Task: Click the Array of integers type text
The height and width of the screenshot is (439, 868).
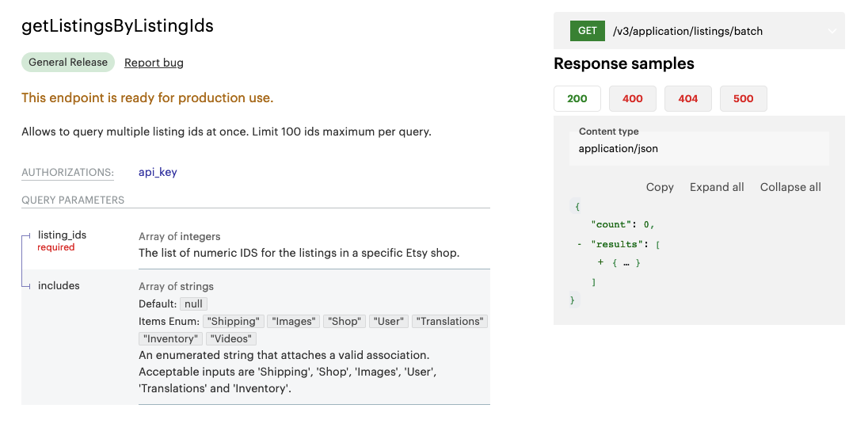Action: click(179, 236)
